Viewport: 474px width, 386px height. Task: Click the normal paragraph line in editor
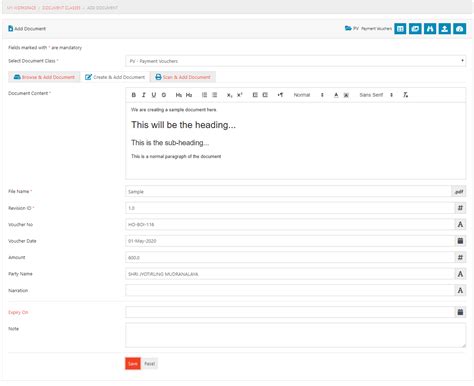(x=176, y=156)
